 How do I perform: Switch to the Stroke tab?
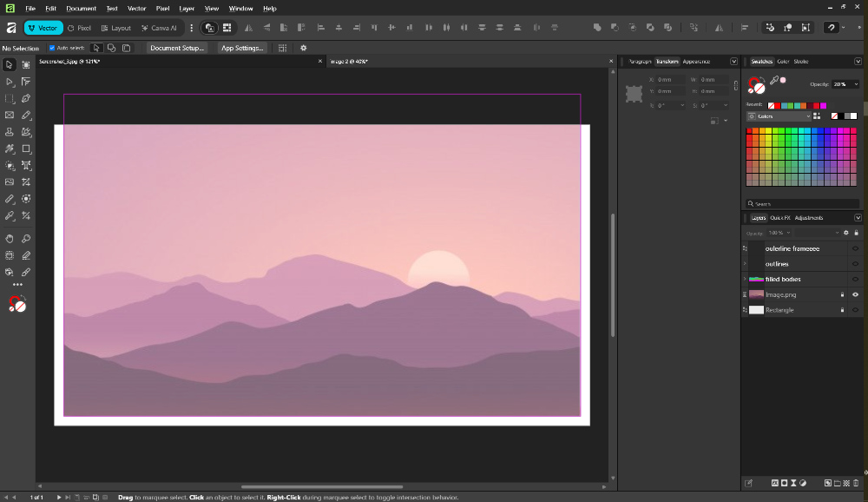(801, 62)
